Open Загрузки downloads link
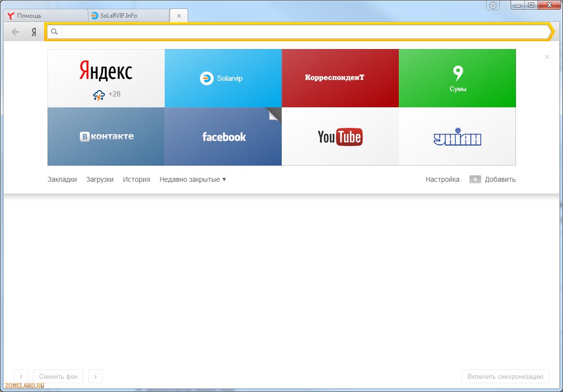Screen dimensions: 563x392 (x=100, y=179)
